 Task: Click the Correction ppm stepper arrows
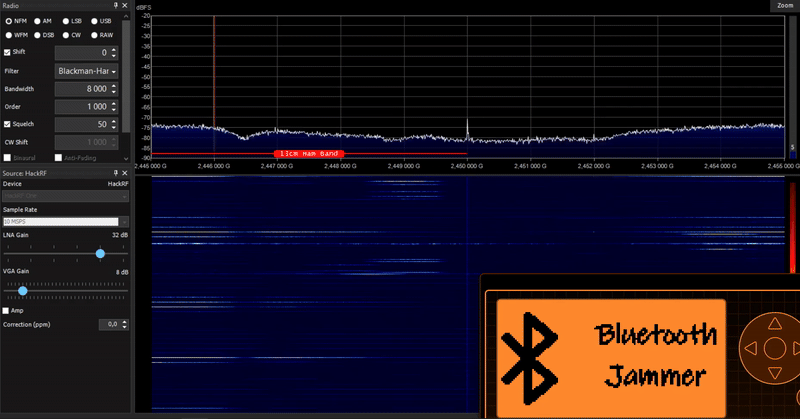pos(125,324)
